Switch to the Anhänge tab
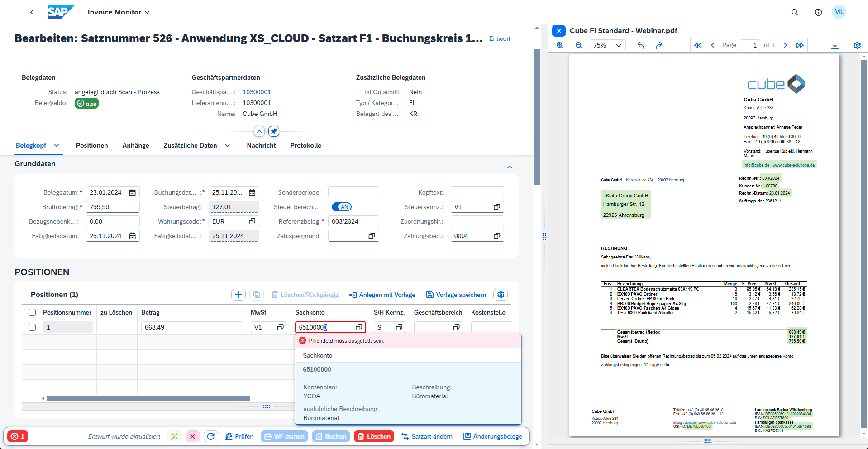 (135, 145)
